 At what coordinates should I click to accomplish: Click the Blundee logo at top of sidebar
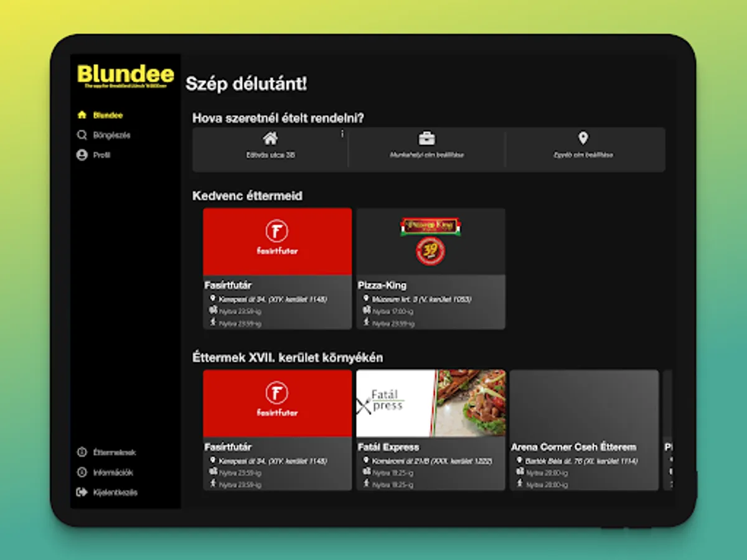coord(126,77)
